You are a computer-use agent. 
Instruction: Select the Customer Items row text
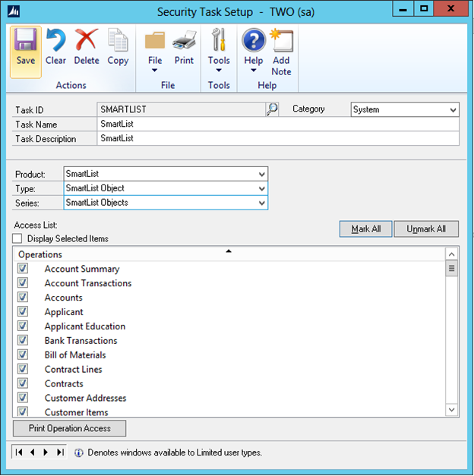click(76, 412)
